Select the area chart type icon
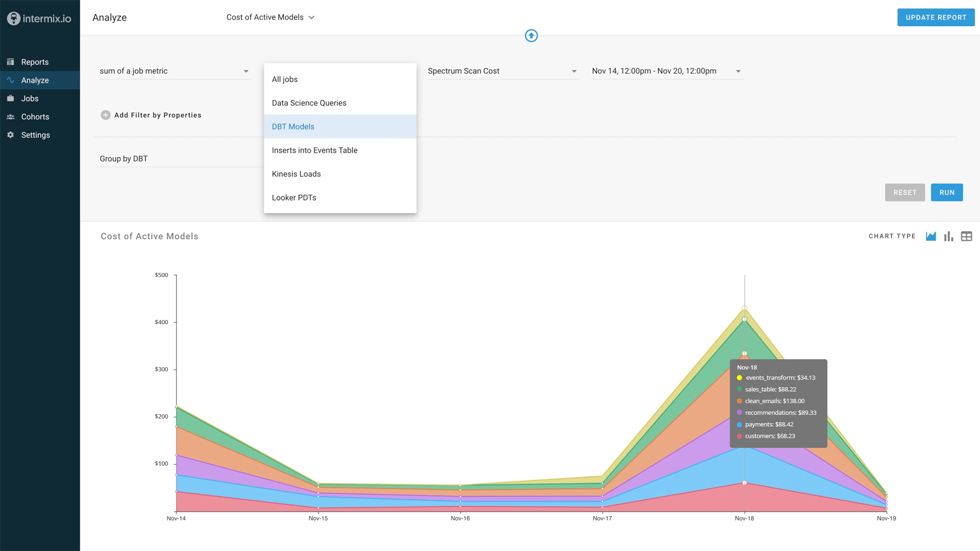 pos(931,236)
